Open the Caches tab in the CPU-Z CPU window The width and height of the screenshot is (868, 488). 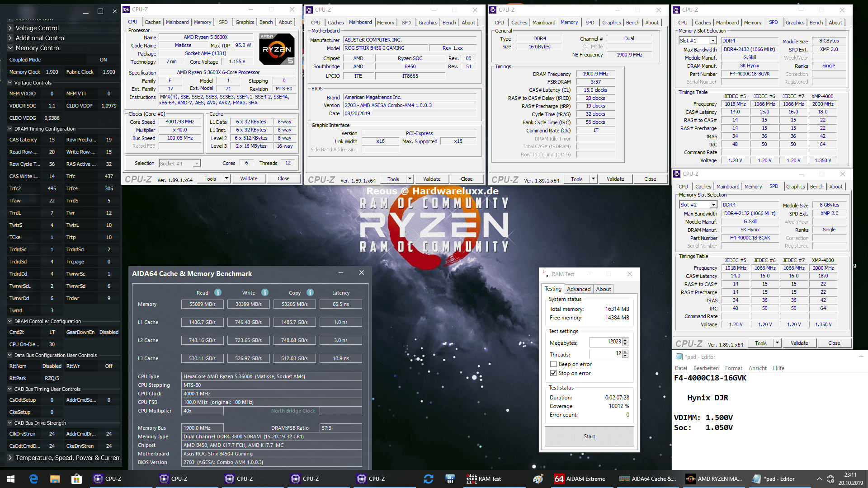click(x=152, y=22)
